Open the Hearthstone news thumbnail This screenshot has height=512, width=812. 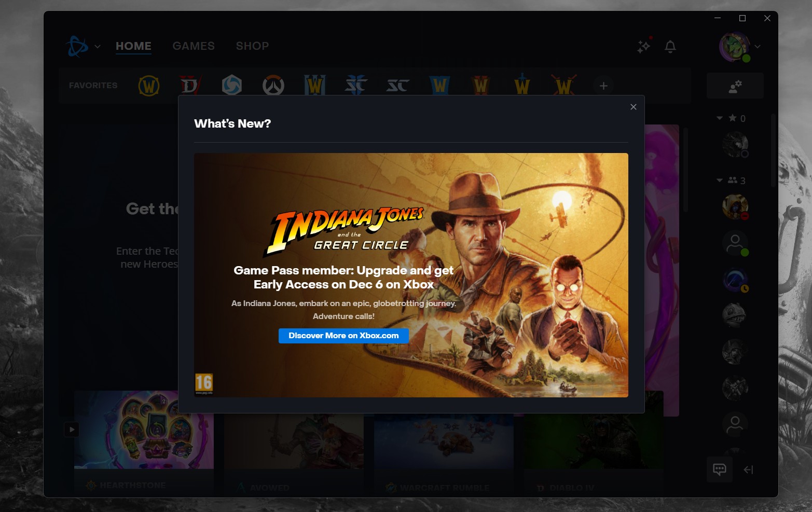[x=144, y=430]
